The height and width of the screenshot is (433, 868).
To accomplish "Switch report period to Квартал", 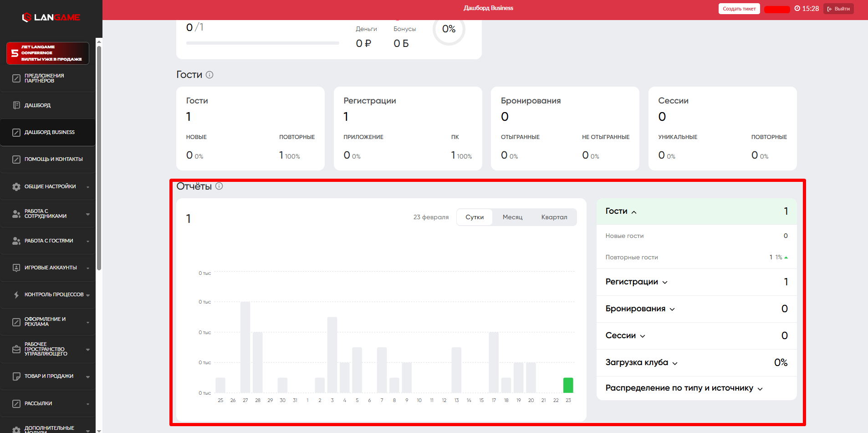I will [554, 217].
